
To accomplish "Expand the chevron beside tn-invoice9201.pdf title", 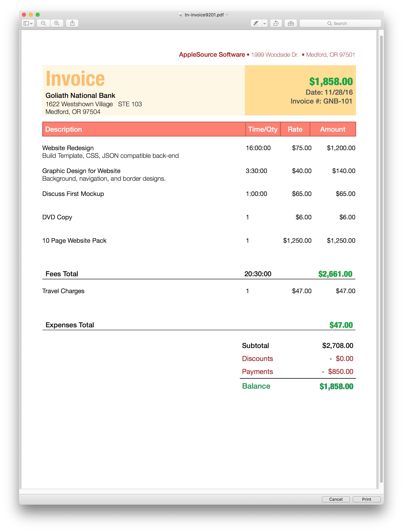I will pos(227,15).
